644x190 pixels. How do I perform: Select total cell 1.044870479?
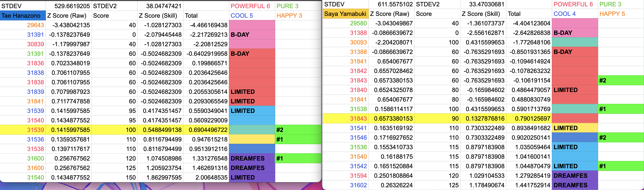click(x=529, y=166)
